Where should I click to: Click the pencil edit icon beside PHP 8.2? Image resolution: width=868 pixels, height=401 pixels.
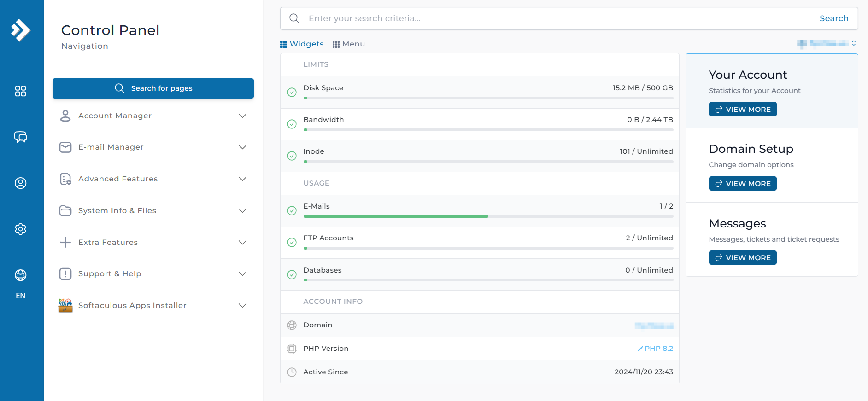(640, 349)
